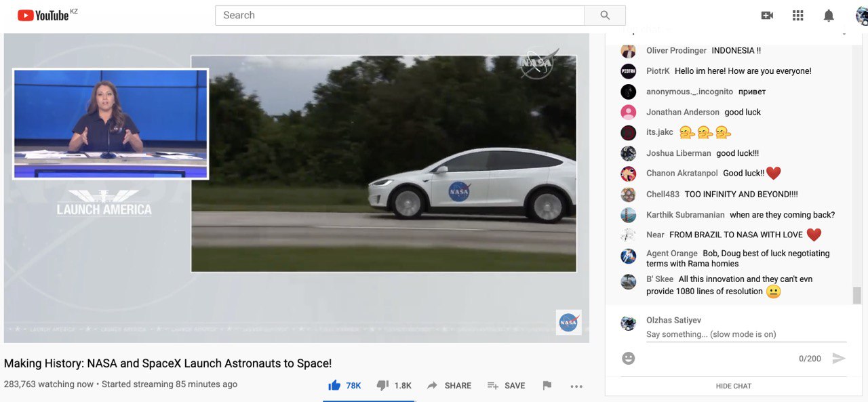Click Oliver Prodinger's avatar in chat
The width and height of the screenshot is (868, 402).
tap(629, 51)
